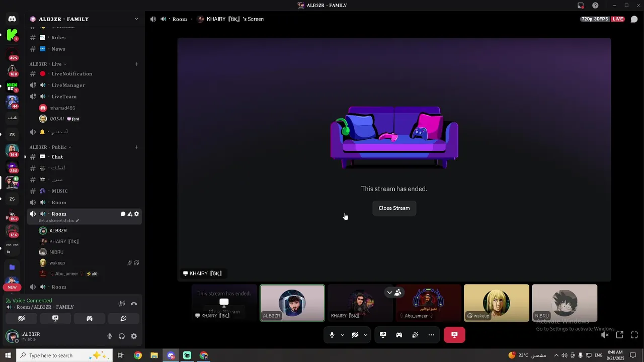Collapse the ALB3ZR Public category
The width and height of the screenshot is (644, 362).
tap(50, 147)
